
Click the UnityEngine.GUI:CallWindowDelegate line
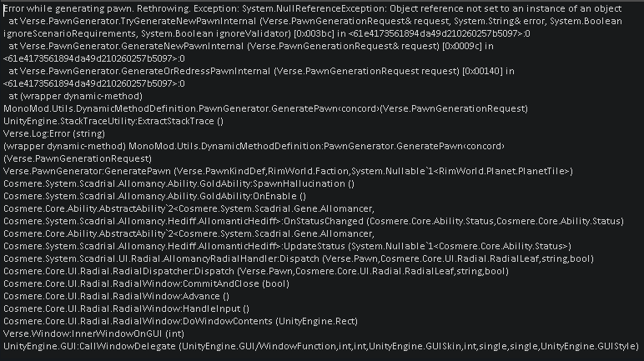click(321, 346)
